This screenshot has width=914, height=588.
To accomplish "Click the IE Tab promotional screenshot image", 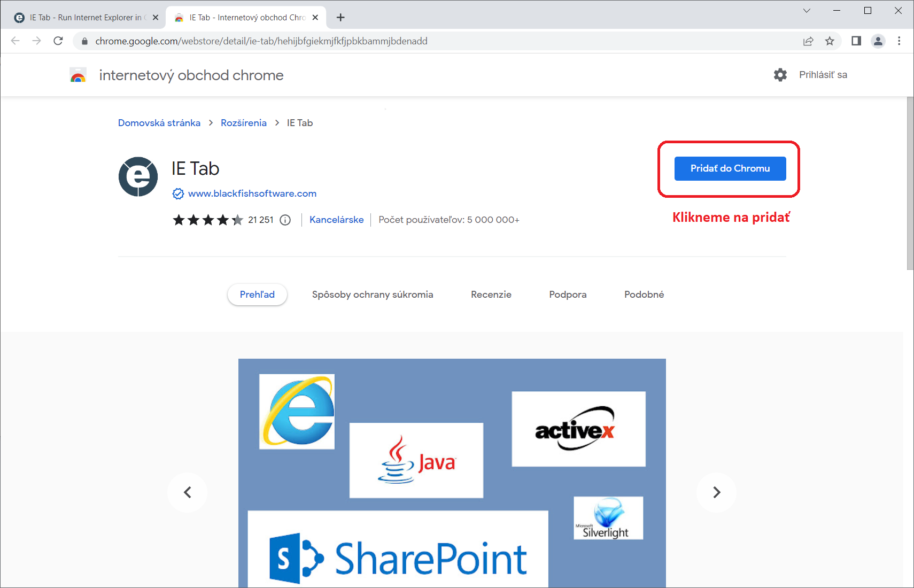I will (452, 473).
